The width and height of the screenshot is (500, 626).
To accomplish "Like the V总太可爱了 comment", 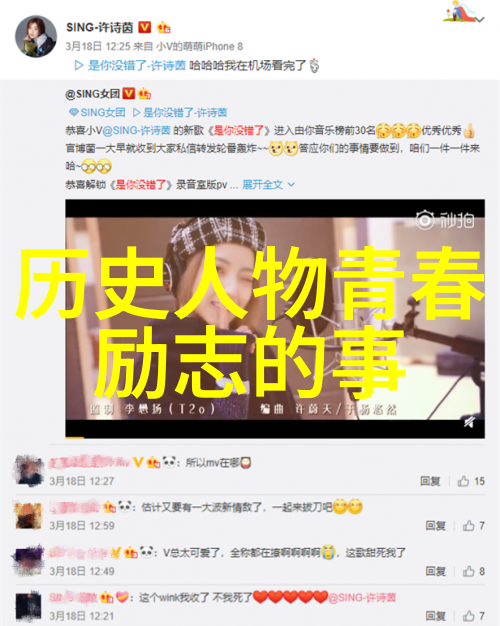I will 474,571.
